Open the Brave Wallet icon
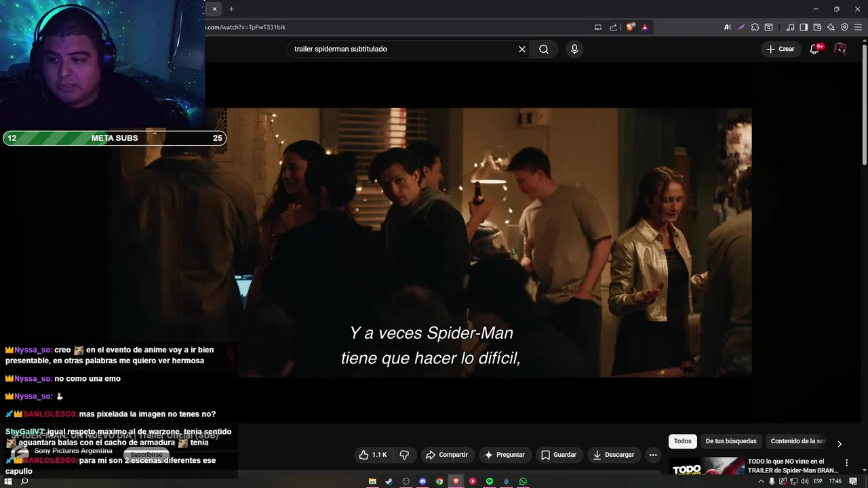The image size is (868, 488). click(817, 27)
